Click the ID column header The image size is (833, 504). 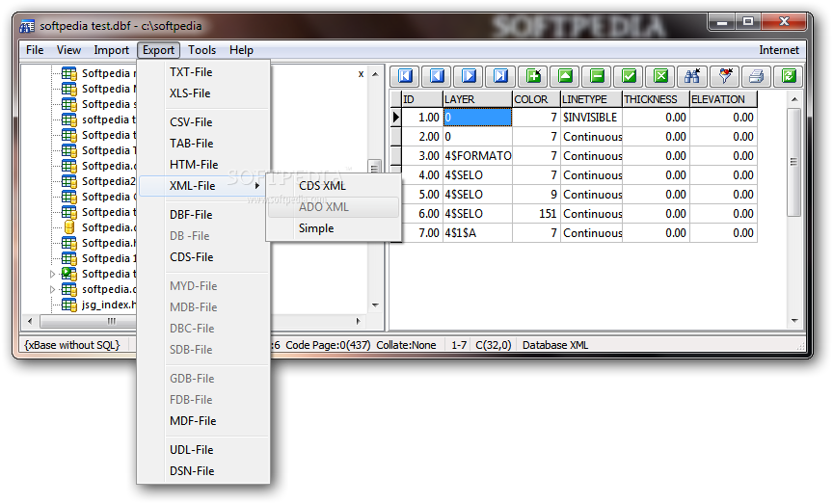(422, 99)
